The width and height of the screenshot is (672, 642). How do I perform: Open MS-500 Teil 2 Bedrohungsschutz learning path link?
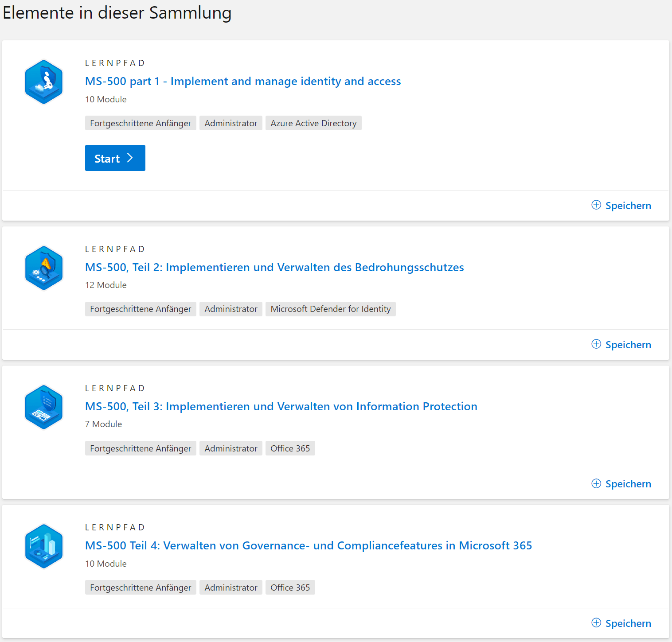(x=274, y=267)
